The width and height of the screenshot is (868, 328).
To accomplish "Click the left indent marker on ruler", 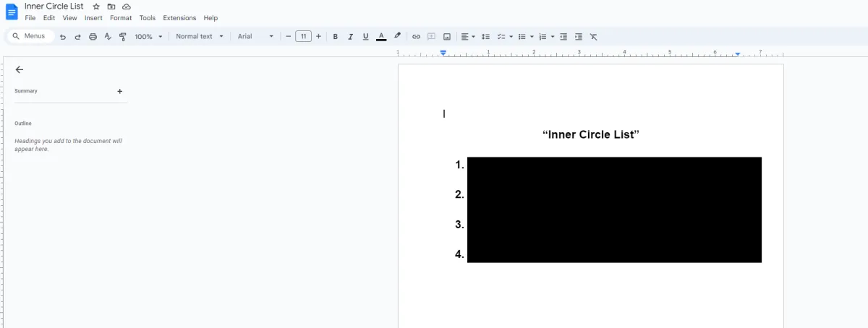I will pos(443,53).
